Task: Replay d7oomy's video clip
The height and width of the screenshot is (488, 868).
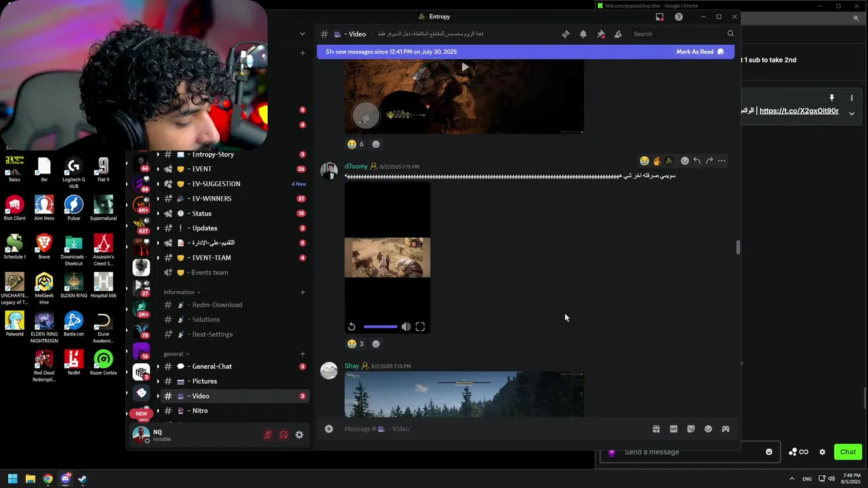Action: pos(352,327)
